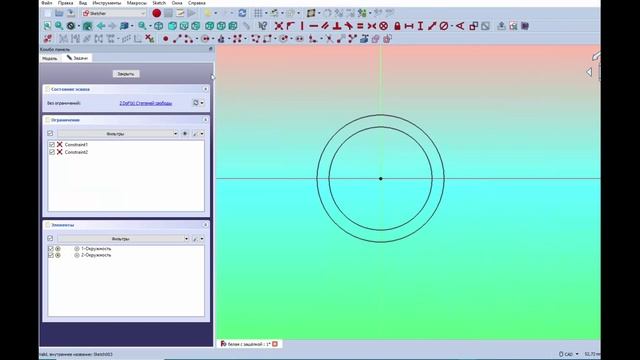Click the refresh recompute icon

point(242,13)
